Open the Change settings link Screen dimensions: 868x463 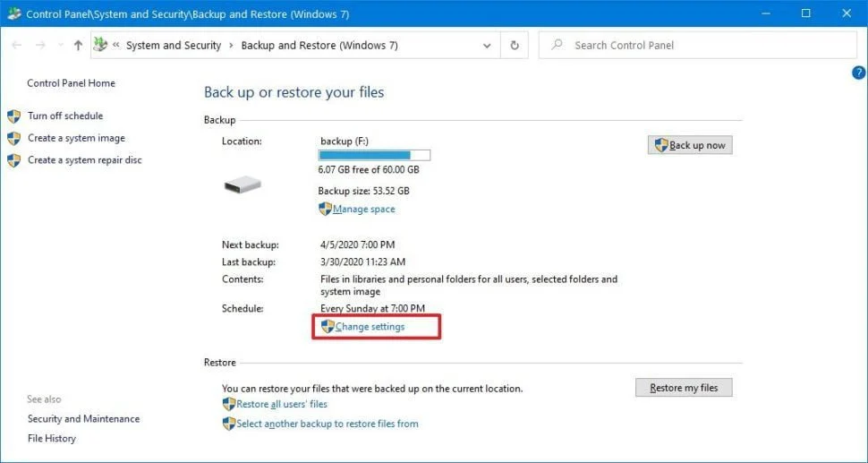(x=370, y=327)
